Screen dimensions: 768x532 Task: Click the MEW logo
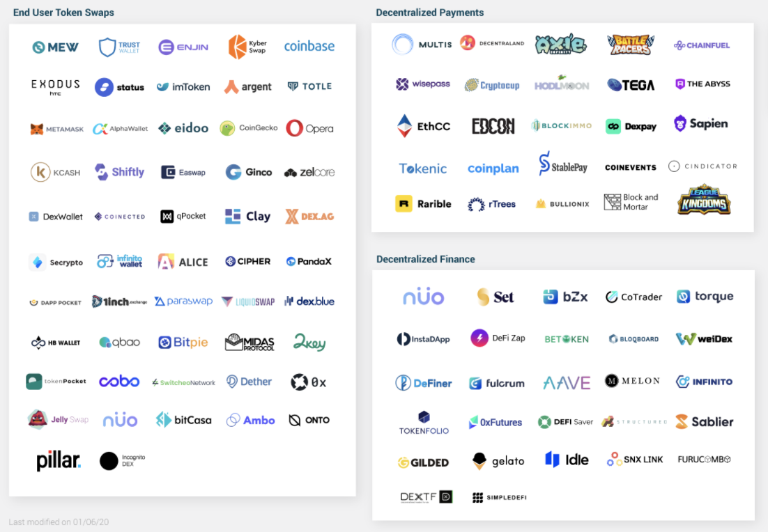[55, 47]
